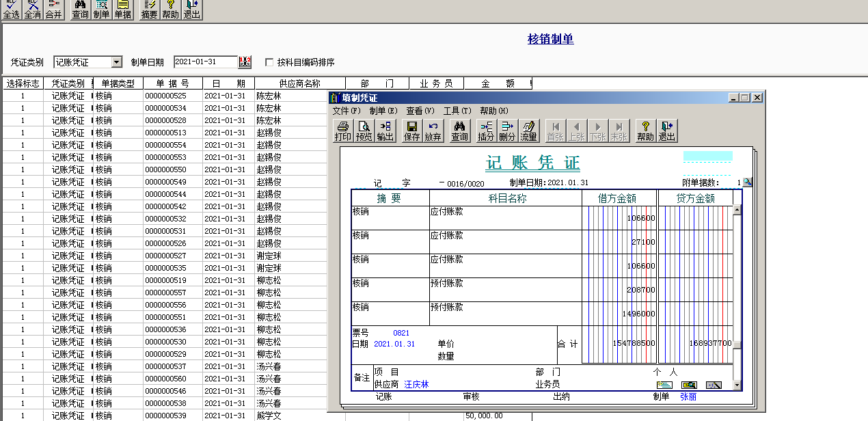This screenshot has width=868, height=421.
Task: Click first small icon below 个人 in voucher footer
Action: tap(664, 385)
